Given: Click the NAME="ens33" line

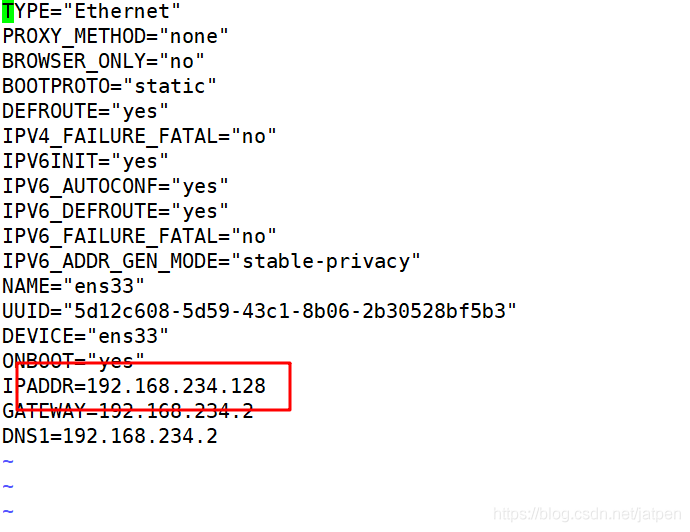Looking at the screenshot, I should click(x=73, y=286).
